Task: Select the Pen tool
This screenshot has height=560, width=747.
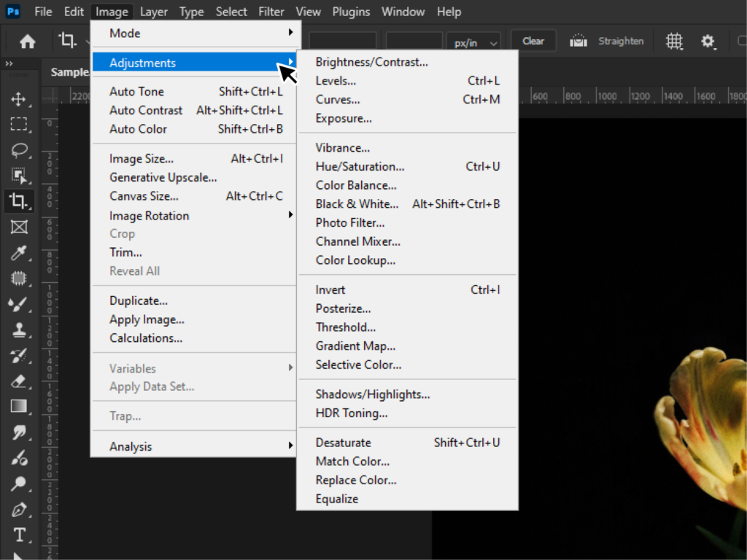Action: (20, 509)
